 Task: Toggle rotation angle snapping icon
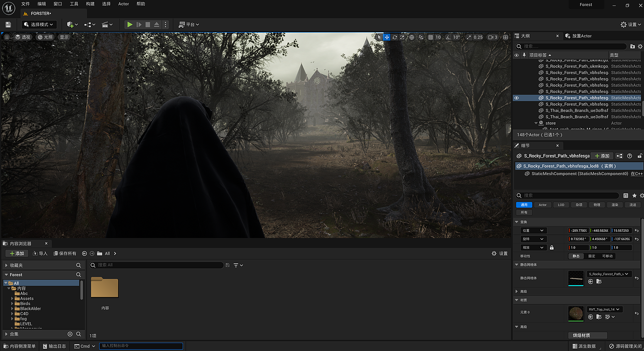[x=448, y=37]
